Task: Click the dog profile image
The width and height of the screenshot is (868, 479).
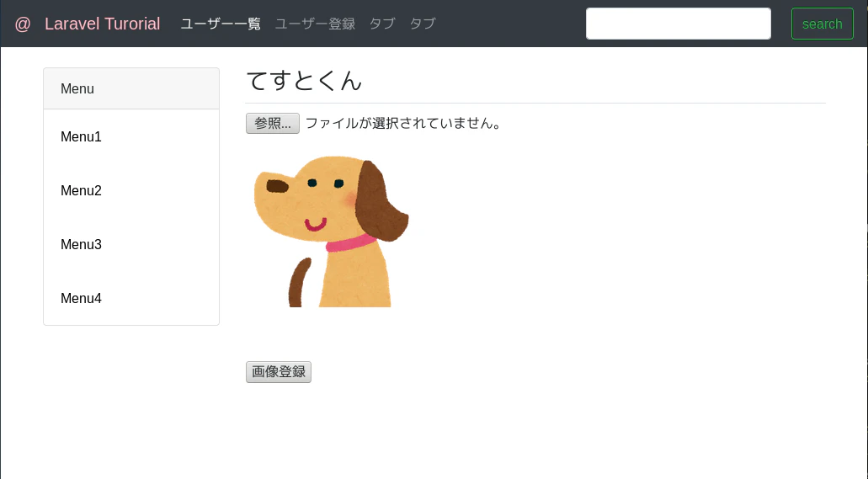Action: tap(331, 232)
